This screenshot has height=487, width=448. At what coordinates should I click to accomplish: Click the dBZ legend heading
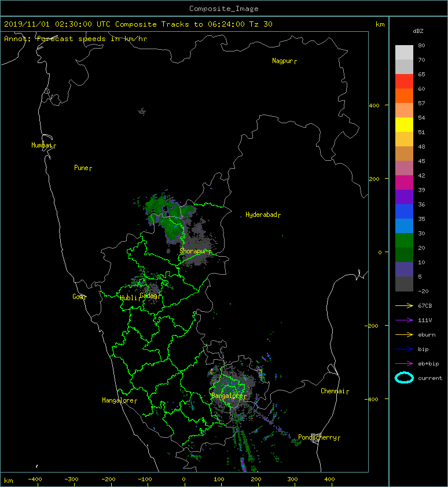coord(418,31)
